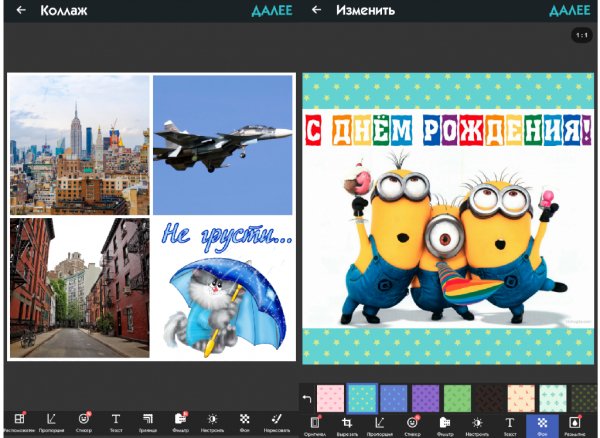Select the fighter jet photo in the collage
The width and height of the screenshot is (600, 438).
tap(223, 145)
